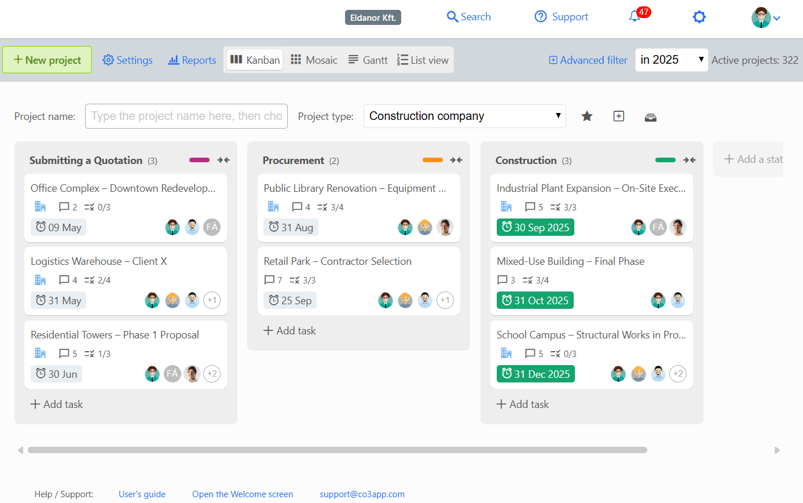Open the notifications bell with 47 badge
This screenshot has width=803, height=503.
click(638, 16)
